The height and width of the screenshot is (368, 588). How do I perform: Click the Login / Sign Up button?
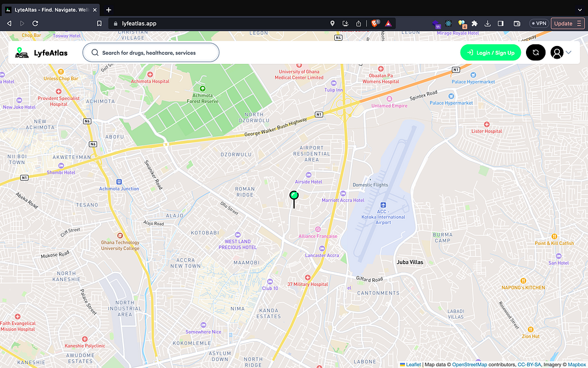490,52
